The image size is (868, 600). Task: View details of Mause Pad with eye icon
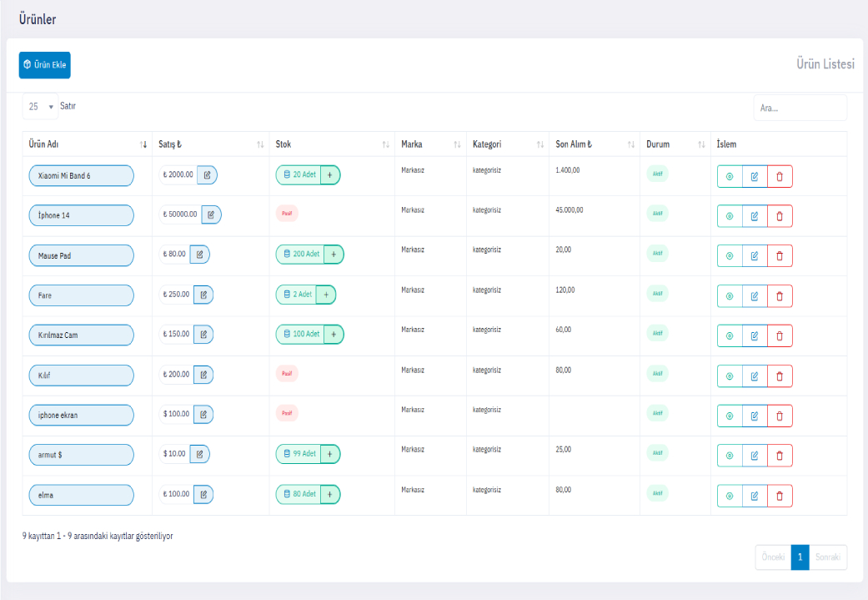pyautogui.click(x=730, y=256)
